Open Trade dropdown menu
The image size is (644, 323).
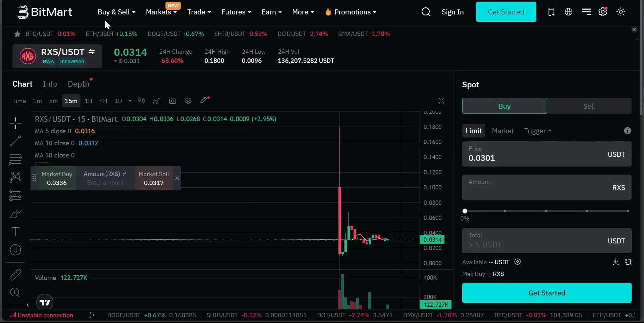tap(199, 12)
